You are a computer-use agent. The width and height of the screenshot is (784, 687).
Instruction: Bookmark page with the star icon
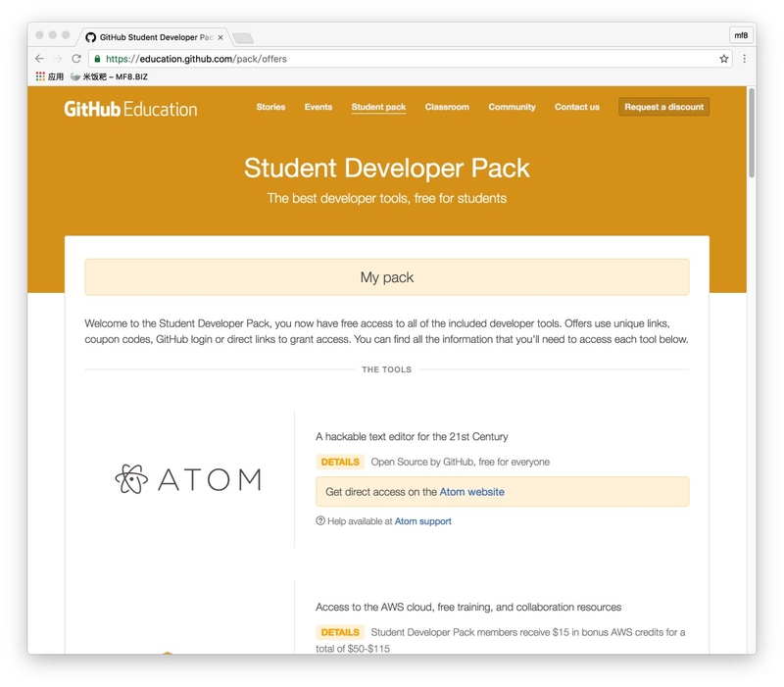(x=723, y=59)
